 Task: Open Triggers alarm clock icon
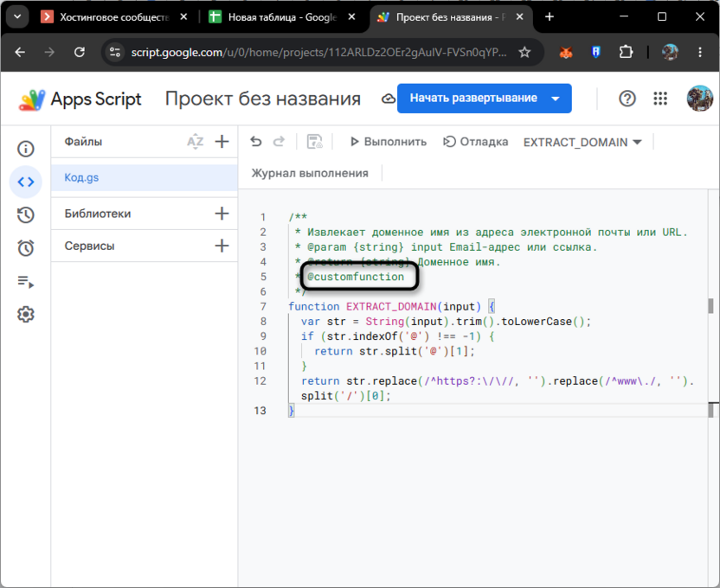point(26,248)
